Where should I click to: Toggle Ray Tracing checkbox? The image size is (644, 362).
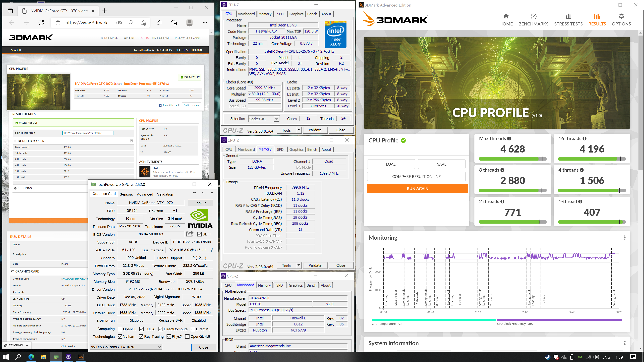141,337
